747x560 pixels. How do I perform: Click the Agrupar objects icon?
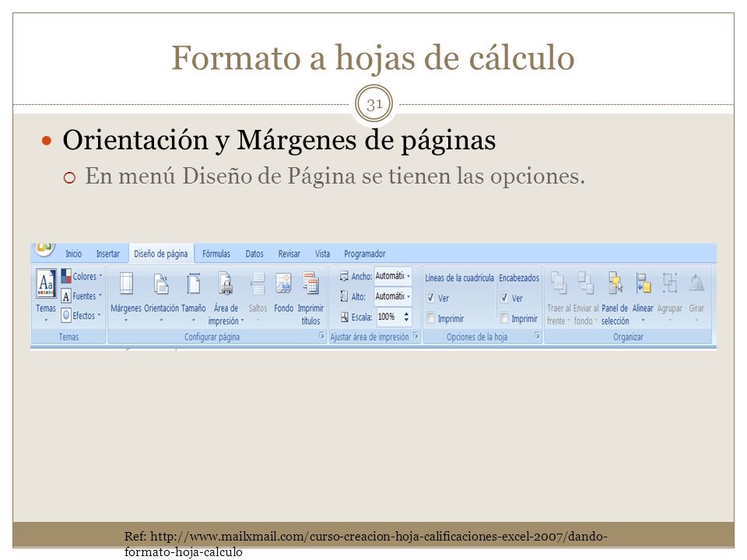click(x=670, y=283)
